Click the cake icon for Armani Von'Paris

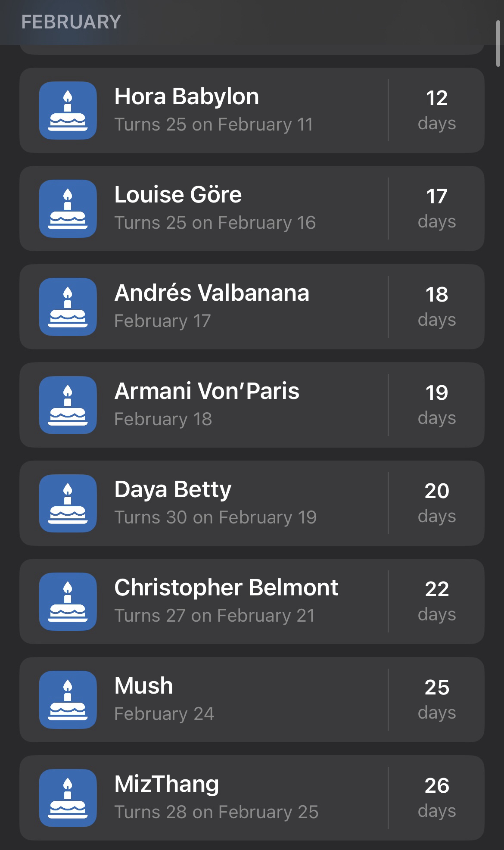[68, 405]
